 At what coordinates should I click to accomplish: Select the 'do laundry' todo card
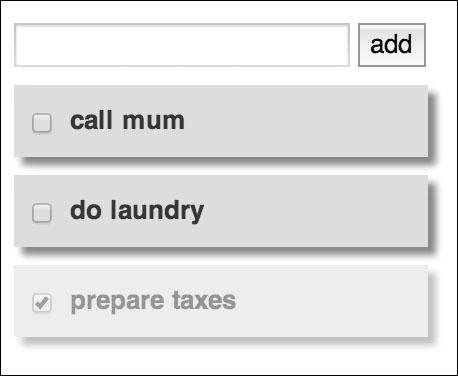pos(221,211)
